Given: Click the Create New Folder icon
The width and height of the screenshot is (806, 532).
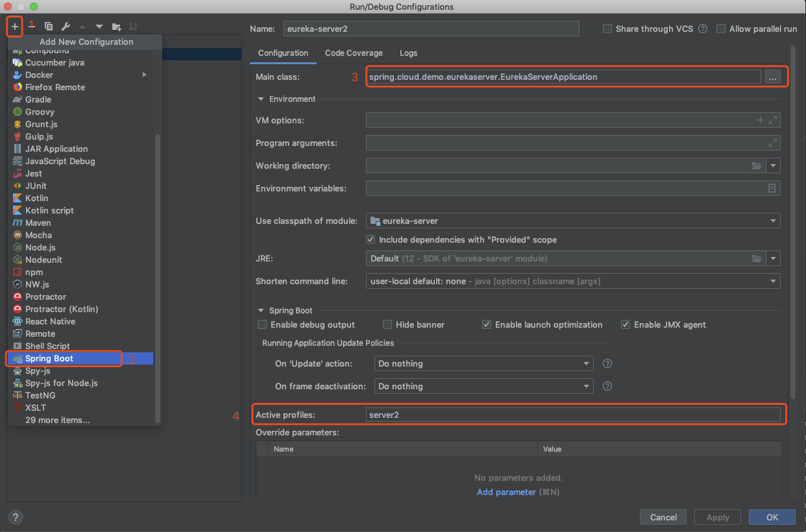Looking at the screenshot, I should (116, 27).
